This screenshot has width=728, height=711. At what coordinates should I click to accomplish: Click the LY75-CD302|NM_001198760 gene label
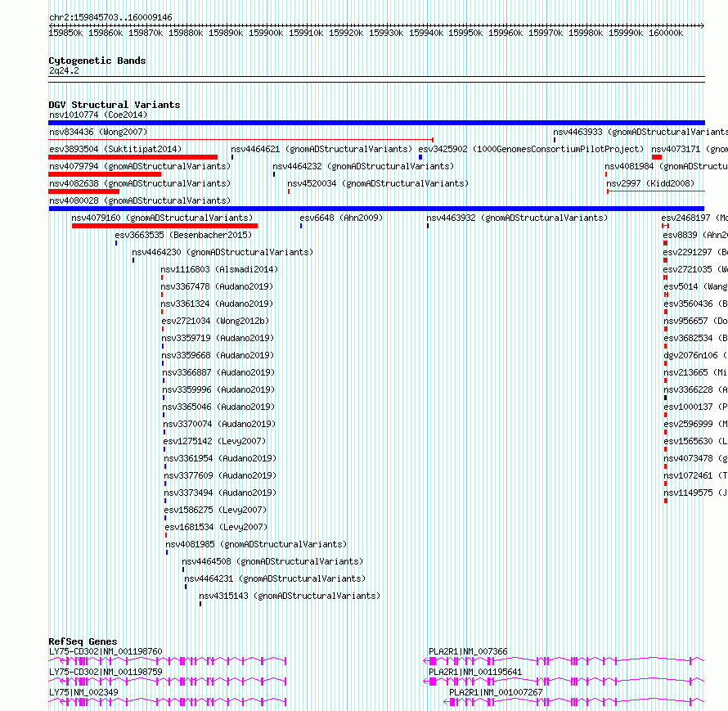(x=106, y=651)
